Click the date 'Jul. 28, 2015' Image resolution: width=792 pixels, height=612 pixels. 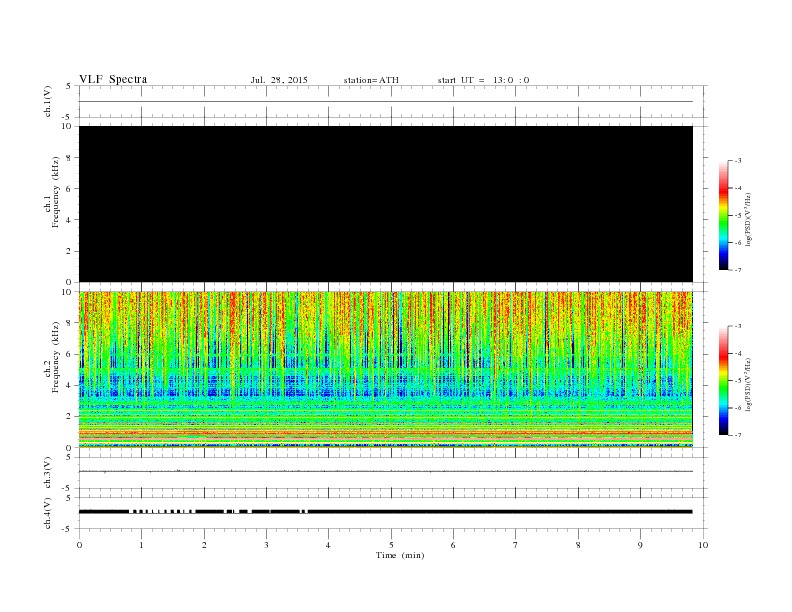[279, 80]
